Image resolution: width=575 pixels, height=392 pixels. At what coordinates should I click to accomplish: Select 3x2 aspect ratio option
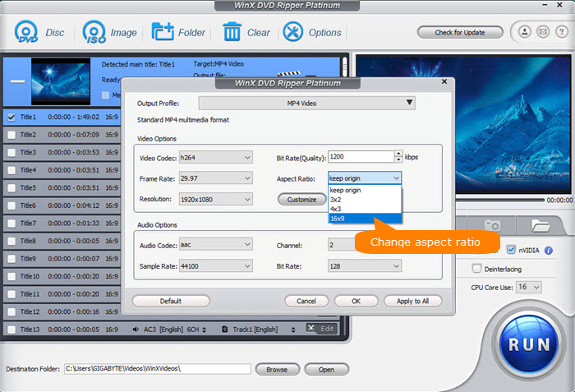(x=365, y=200)
